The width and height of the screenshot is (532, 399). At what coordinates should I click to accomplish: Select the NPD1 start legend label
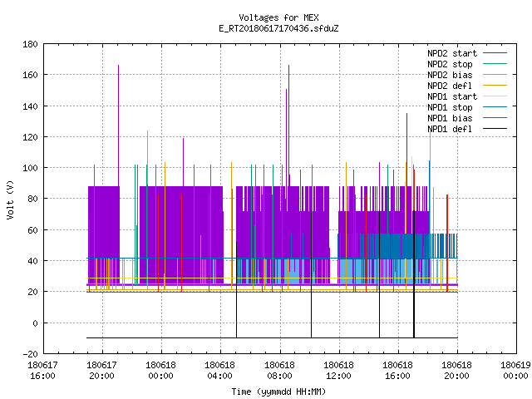452,96
